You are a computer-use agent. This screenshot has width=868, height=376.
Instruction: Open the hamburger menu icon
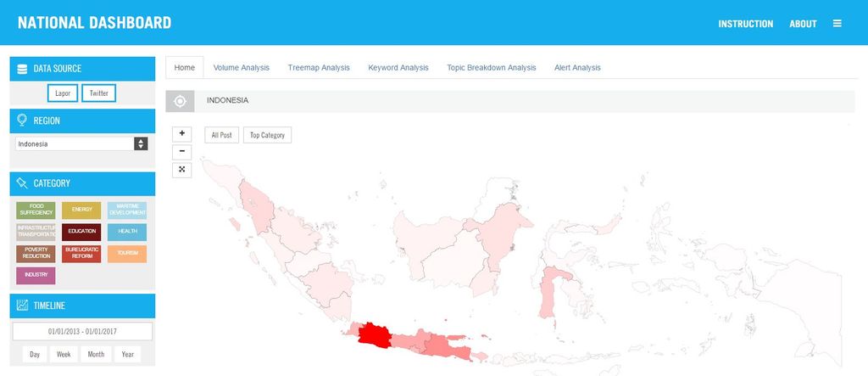(x=837, y=23)
